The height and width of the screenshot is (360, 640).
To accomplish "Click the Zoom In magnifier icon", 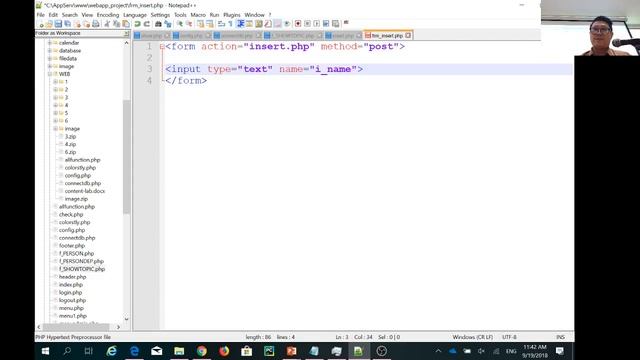I will (180, 24).
